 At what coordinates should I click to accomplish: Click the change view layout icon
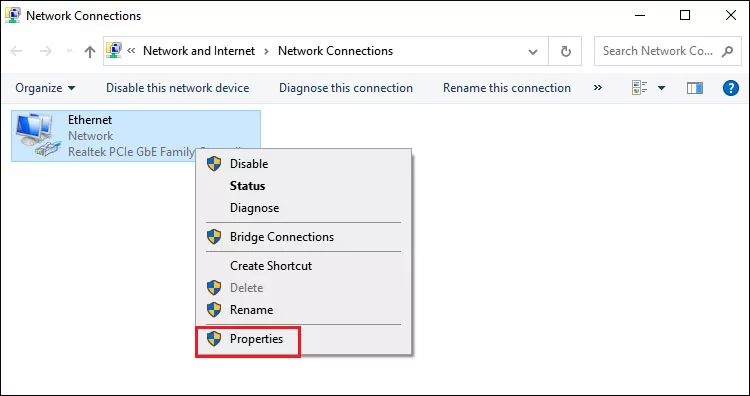pos(640,88)
